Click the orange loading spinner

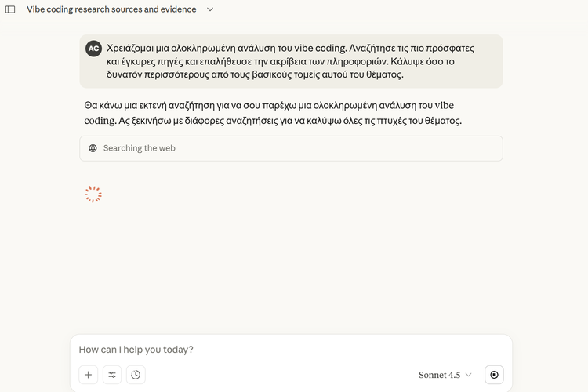(93, 194)
